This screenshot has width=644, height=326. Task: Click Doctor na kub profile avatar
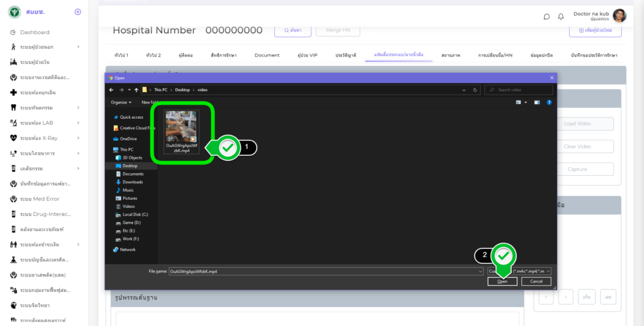pyautogui.click(x=619, y=16)
